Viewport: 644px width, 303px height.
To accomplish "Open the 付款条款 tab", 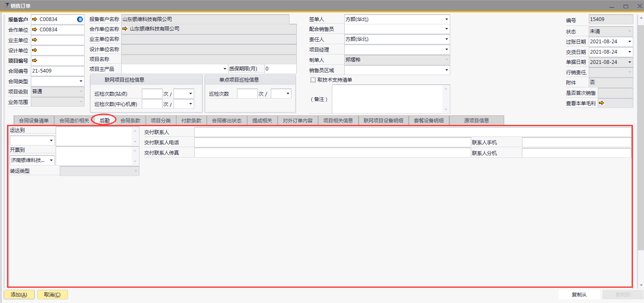I will coord(191,120).
